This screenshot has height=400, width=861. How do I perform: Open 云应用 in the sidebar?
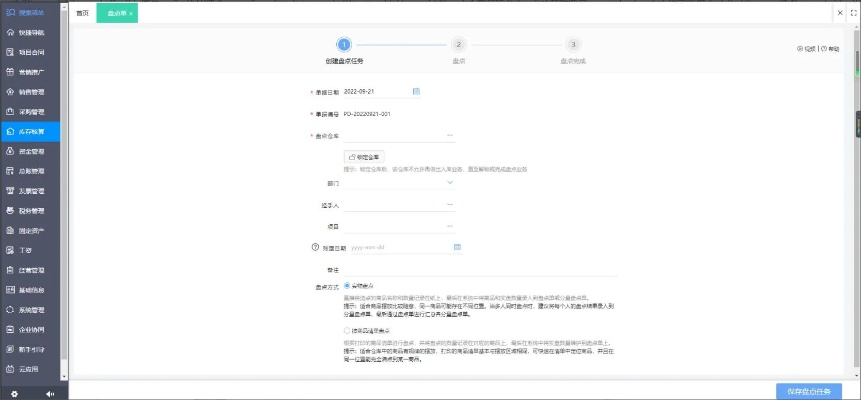click(30, 369)
